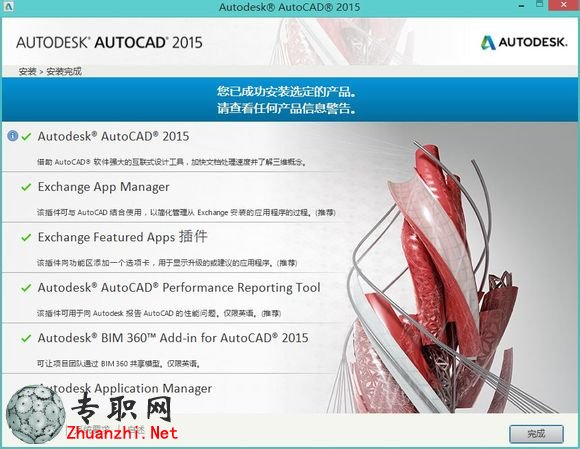
Task: Select the 安装 breadcrumb step
Action: [27, 71]
